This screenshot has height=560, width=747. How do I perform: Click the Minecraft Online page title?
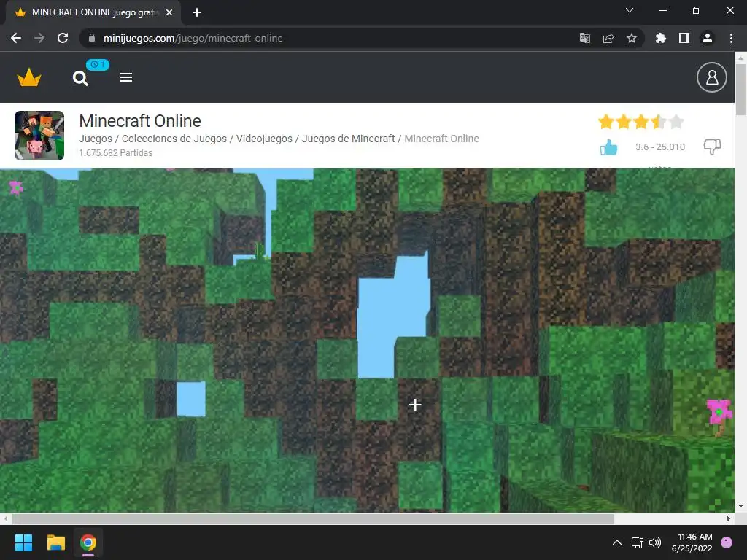(140, 121)
